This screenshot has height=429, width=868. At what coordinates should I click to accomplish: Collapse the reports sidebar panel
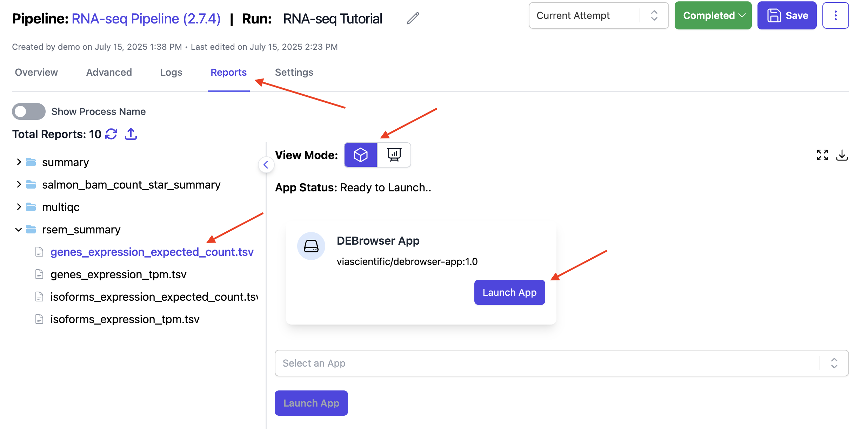pyautogui.click(x=266, y=165)
